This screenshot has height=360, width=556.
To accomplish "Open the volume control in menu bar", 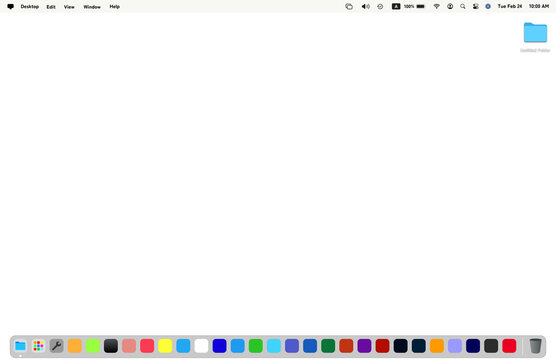I will pos(365,6).
